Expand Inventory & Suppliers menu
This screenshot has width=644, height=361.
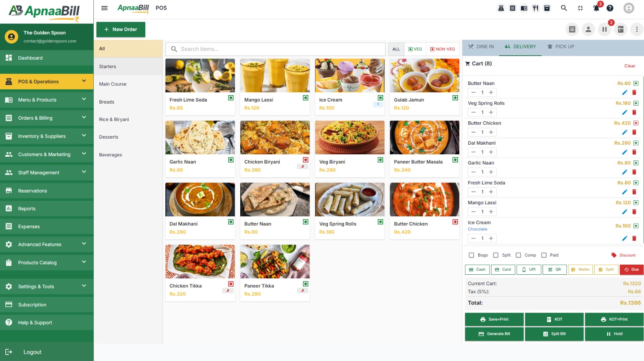coord(47,136)
